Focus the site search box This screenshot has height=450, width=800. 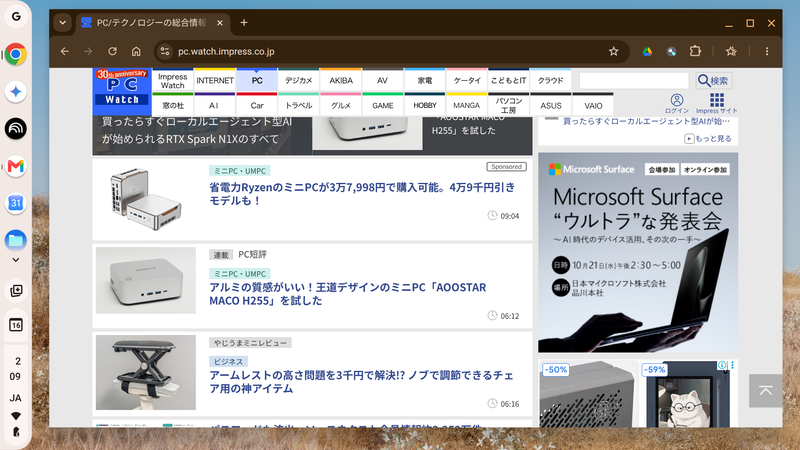(634, 80)
